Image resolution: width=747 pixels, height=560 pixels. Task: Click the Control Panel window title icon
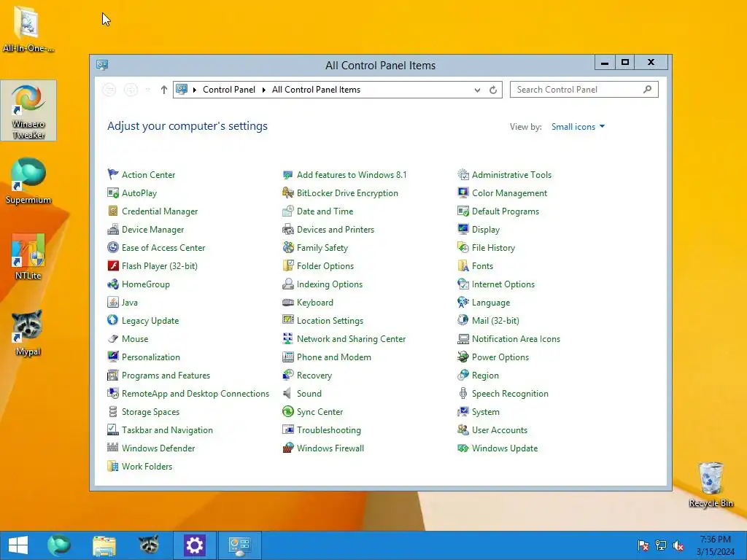102,65
